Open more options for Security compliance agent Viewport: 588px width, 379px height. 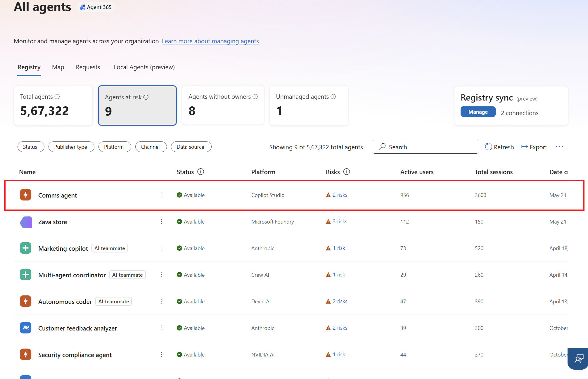[x=162, y=354]
